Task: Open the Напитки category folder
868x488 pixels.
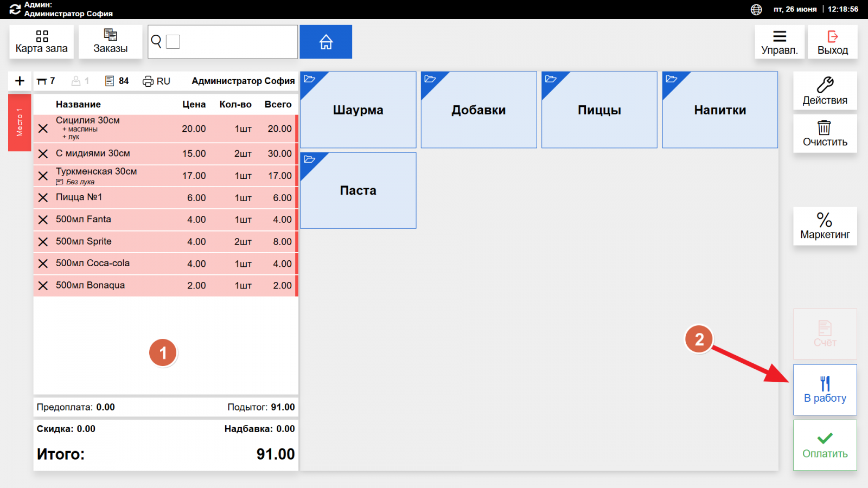Action: click(x=720, y=110)
